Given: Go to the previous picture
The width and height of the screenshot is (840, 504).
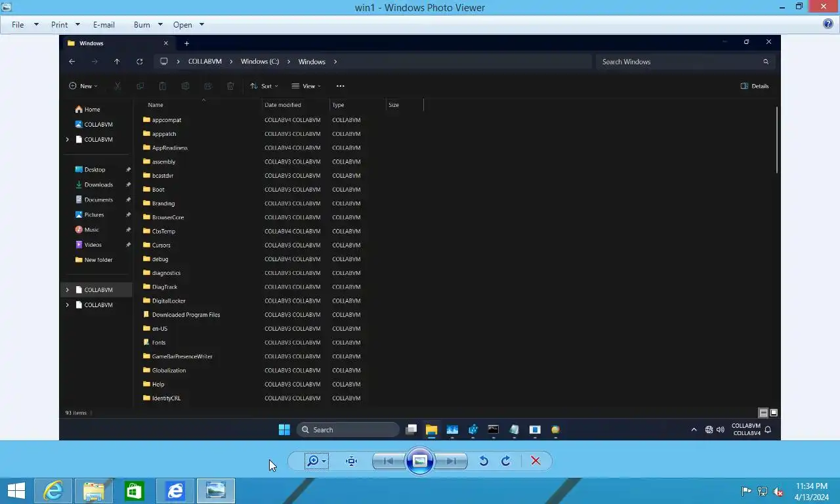Looking at the screenshot, I should (x=388, y=461).
